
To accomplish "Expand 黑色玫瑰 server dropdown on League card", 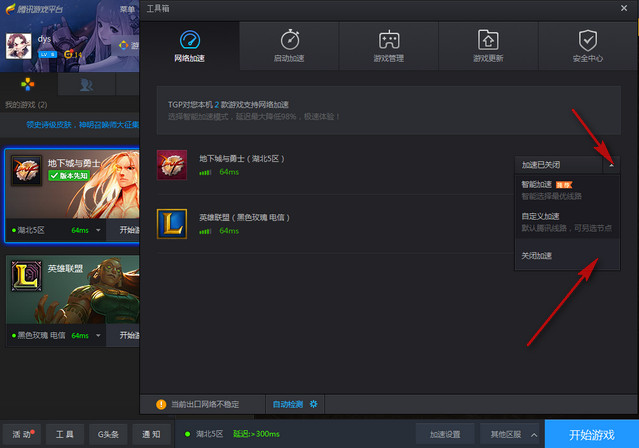I will click(98, 334).
